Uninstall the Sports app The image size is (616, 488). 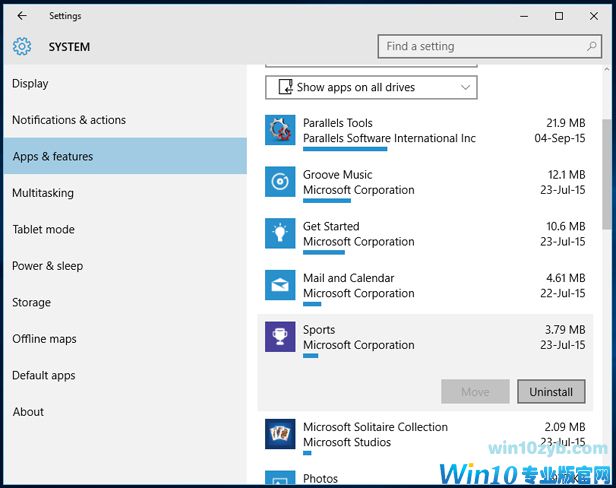coord(551,392)
